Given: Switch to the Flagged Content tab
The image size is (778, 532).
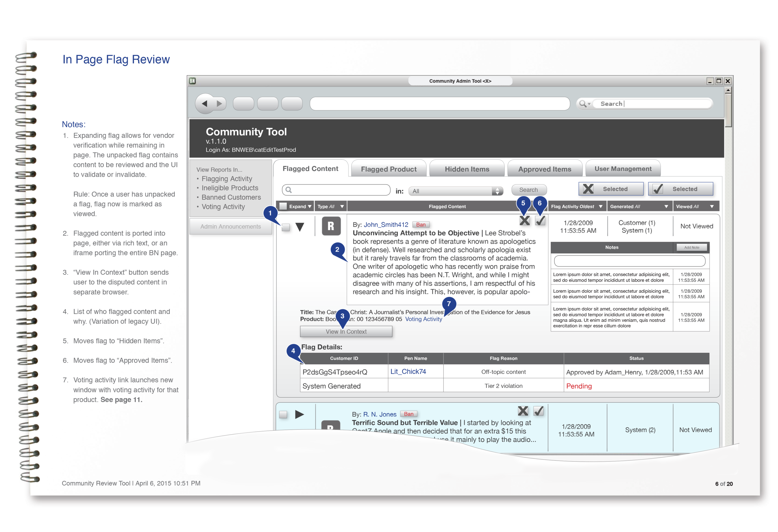Looking at the screenshot, I should (x=310, y=169).
